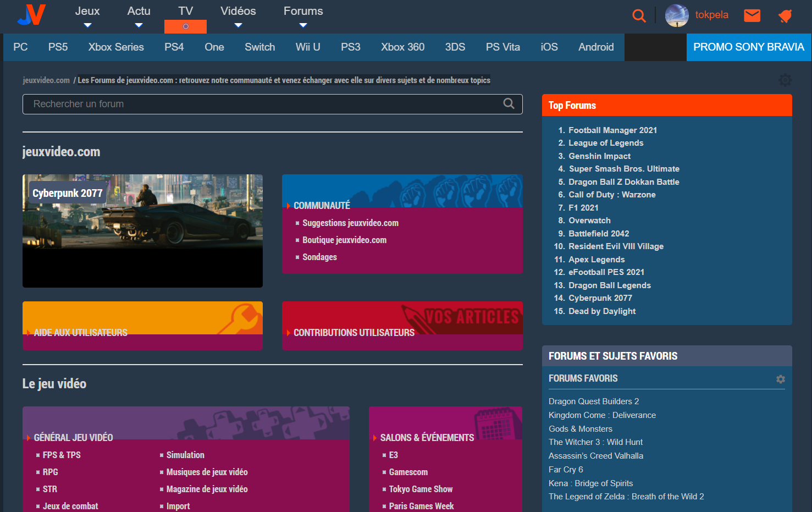Open page settings gear near breadcrumb

[x=785, y=80]
